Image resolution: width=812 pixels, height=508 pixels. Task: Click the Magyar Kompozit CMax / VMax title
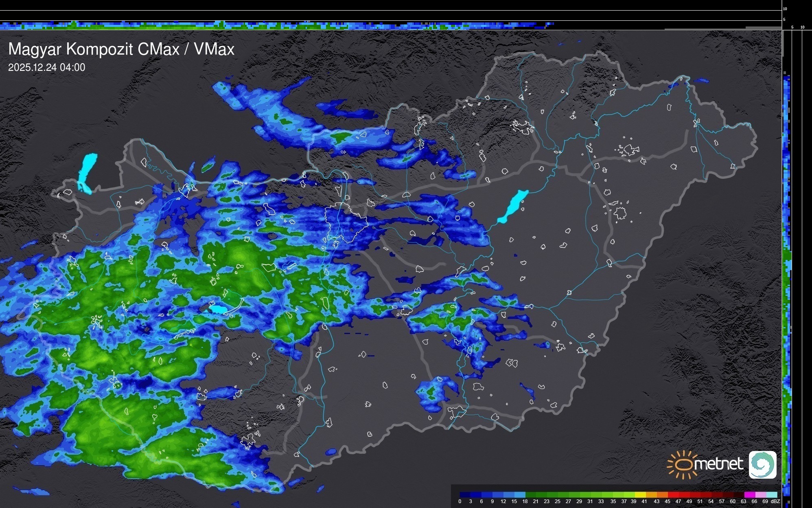121,49
